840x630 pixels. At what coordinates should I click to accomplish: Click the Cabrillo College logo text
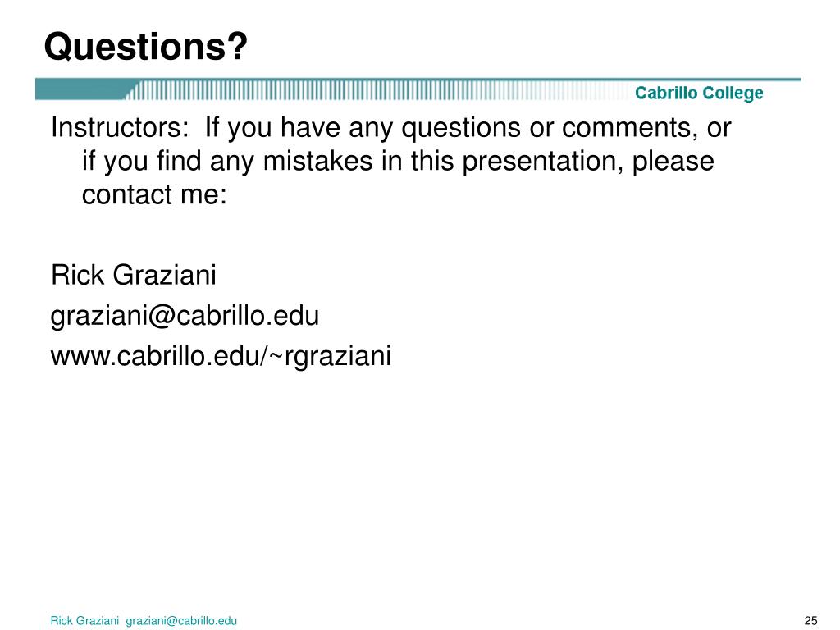699,94
